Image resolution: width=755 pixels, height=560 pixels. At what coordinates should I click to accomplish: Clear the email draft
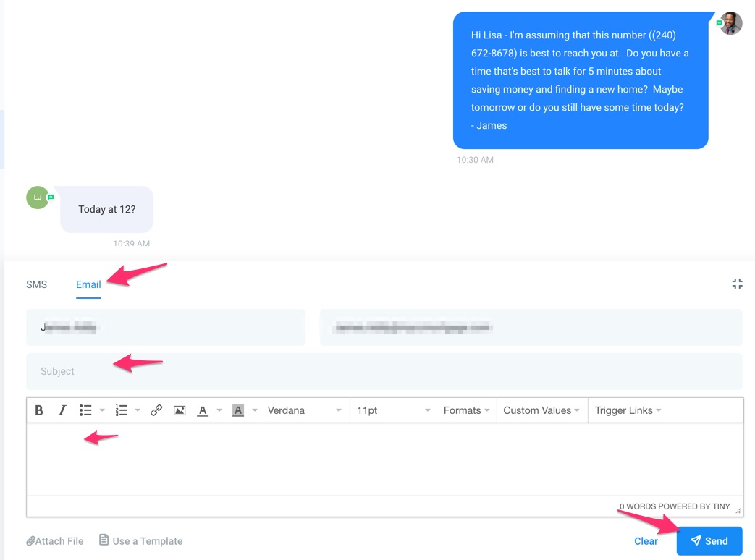646,541
